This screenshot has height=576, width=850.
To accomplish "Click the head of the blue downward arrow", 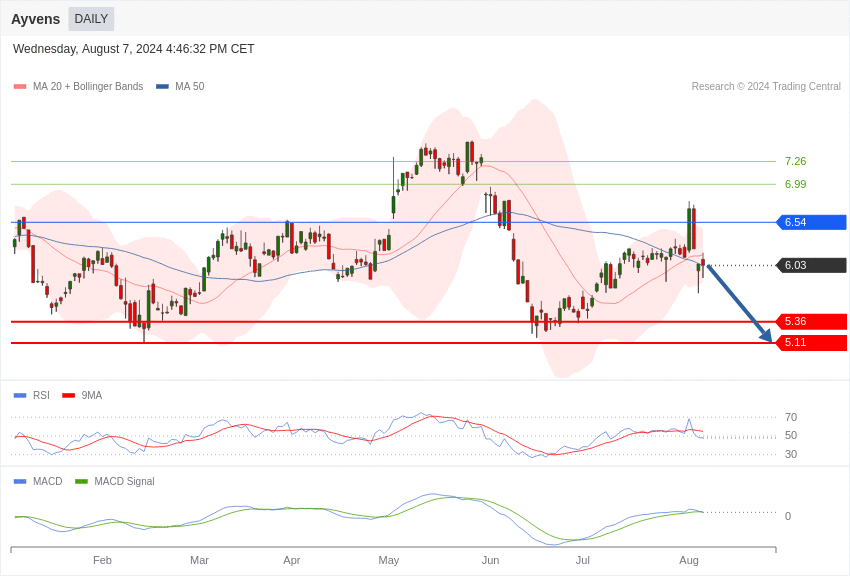I will [766, 337].
